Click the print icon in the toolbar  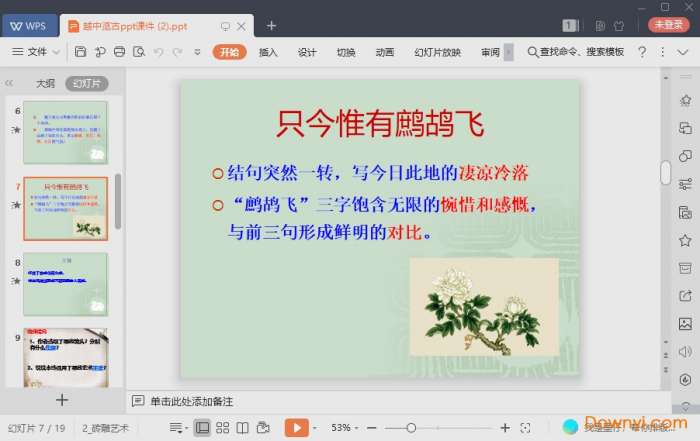pos(120,52)
